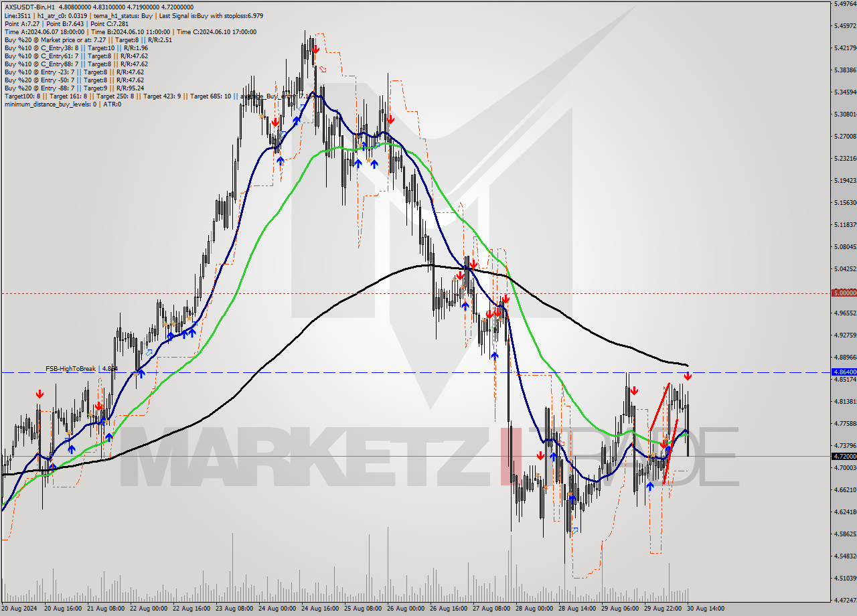The height and width of the screenshot is (616, 857).
Task: Click the '25 Aug 08:00' time axis label
Action: tap(363, 609)
